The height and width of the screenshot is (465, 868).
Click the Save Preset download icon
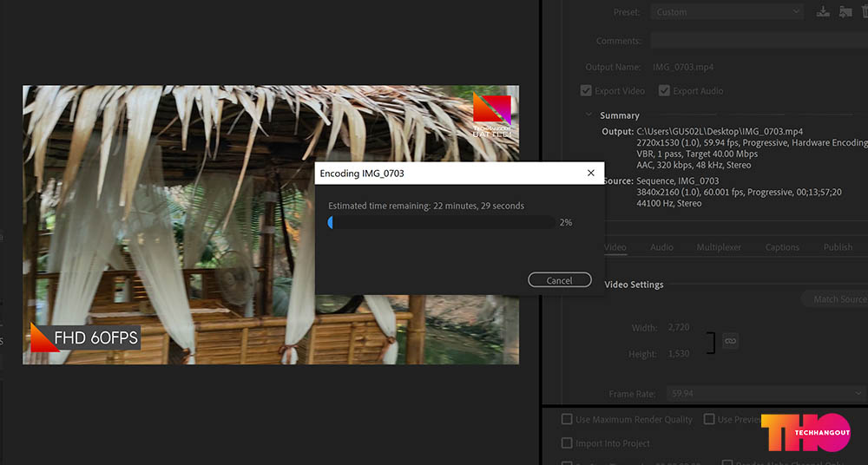point(823,11)
